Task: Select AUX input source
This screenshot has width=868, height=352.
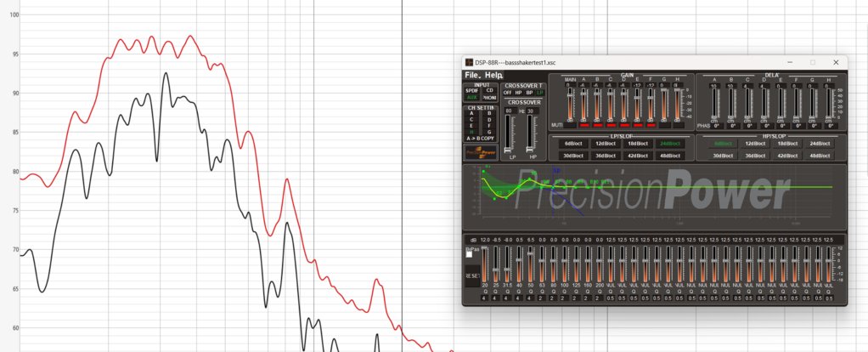Action: 472,98
